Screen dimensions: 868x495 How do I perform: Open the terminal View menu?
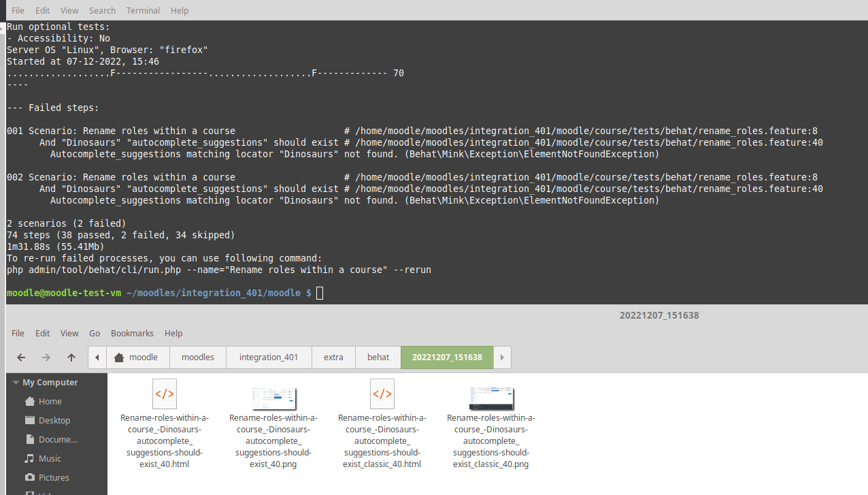point(69,10)
